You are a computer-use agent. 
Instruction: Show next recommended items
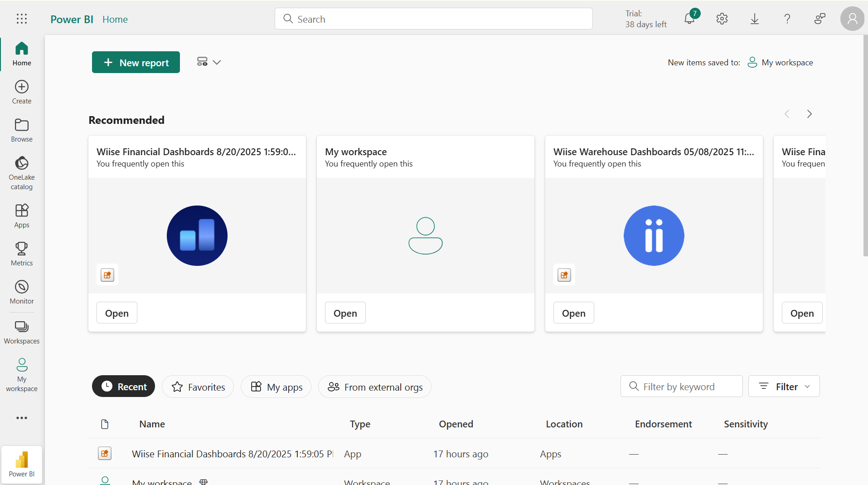click(809, 114)
